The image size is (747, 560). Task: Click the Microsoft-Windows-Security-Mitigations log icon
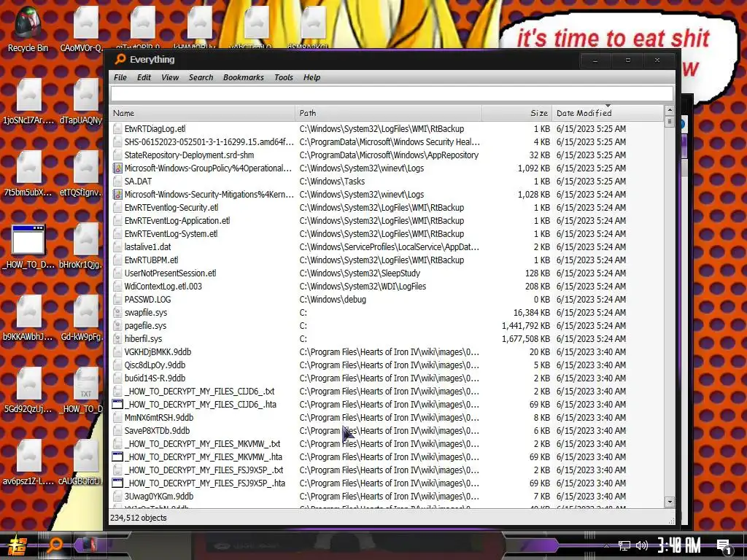pyautogui.click(x=117, y=194)
